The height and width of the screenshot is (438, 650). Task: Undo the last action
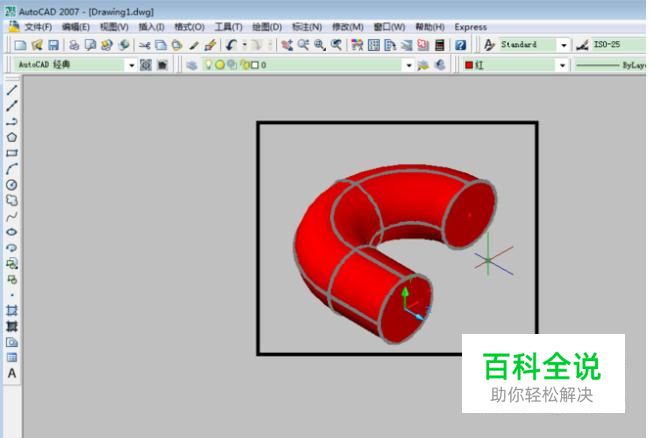point(231,45)
